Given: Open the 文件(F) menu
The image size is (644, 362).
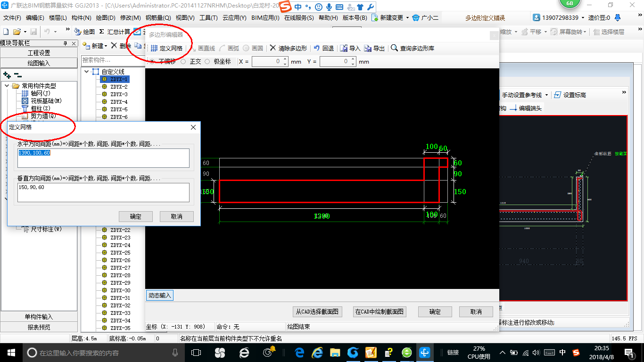Looking at the screenshot, I should [x=12, y=18].
